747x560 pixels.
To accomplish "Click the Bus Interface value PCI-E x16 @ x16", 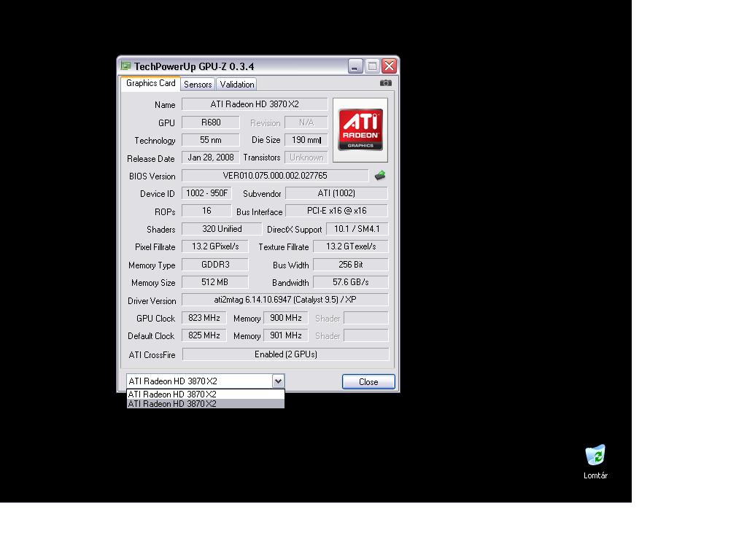I will (x=336, y=211).
